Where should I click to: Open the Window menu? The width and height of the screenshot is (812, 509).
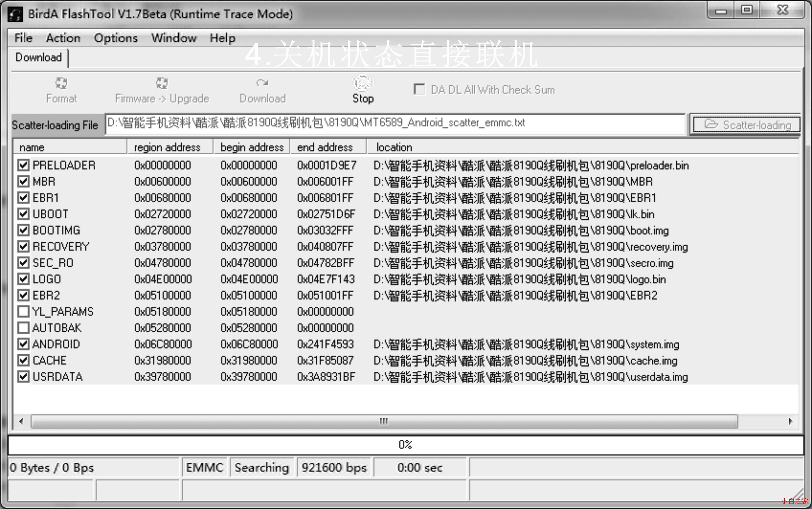[x=174, y=38]
